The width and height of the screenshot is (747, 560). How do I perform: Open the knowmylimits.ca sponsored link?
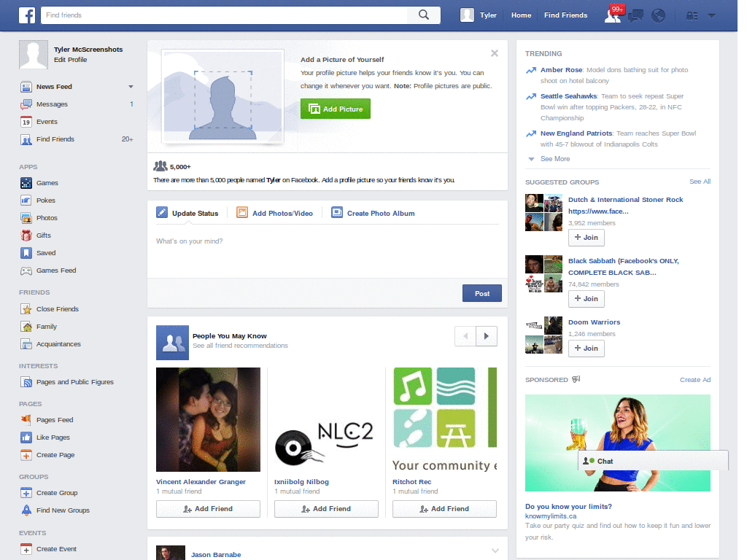click(x=551, y=516)
